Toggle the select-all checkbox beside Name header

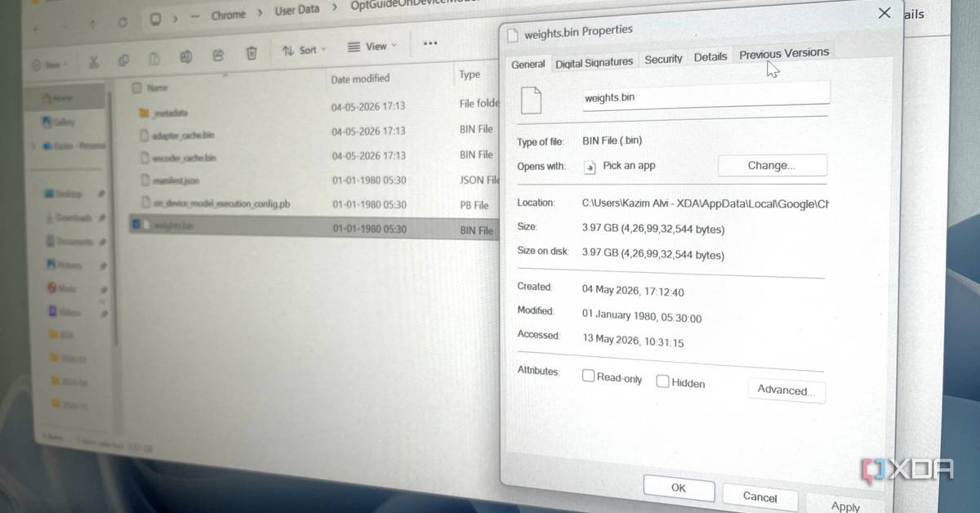pos(136,87)
